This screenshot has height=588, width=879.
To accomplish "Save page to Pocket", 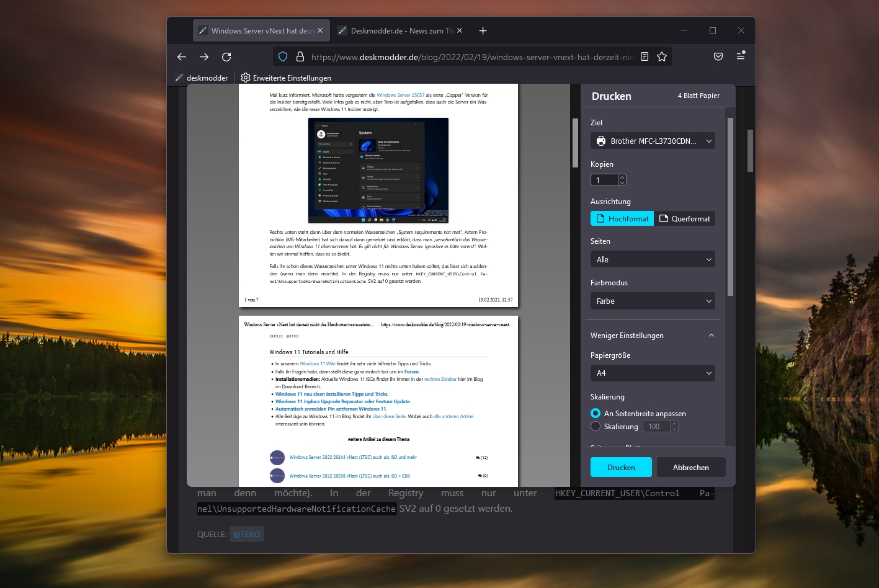I will 718,57.
